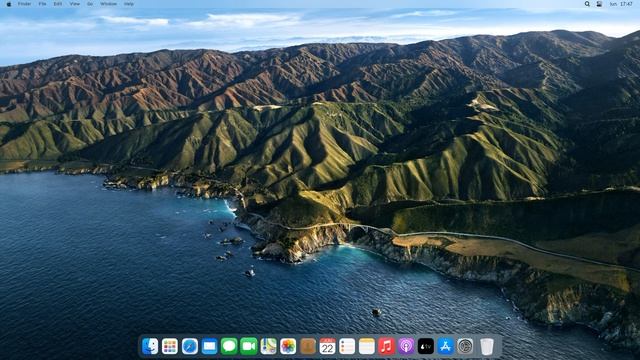This screenshot has width=640, height=360.
Task: Launch Safari from the Dock
Action: click(x=190, y=347)
